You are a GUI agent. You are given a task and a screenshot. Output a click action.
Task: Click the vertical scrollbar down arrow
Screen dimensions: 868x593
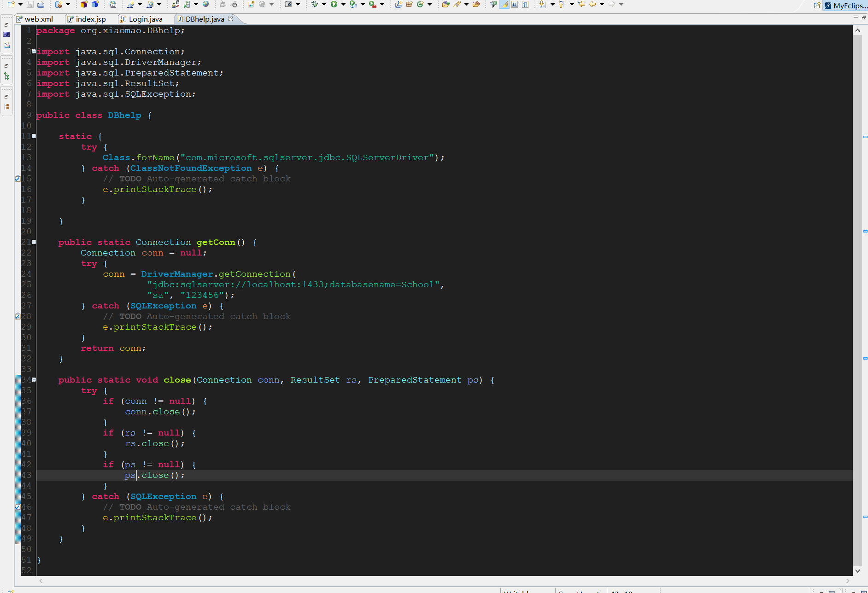857,571
